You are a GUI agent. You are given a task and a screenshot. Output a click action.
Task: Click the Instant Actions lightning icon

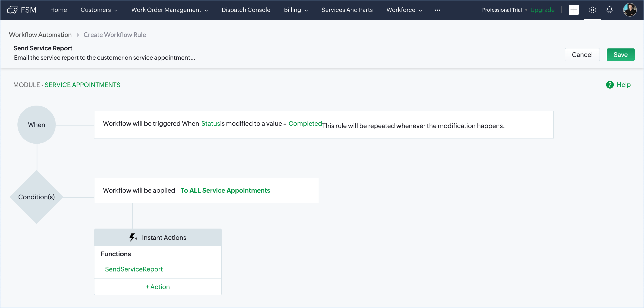[x=133, y=237]
